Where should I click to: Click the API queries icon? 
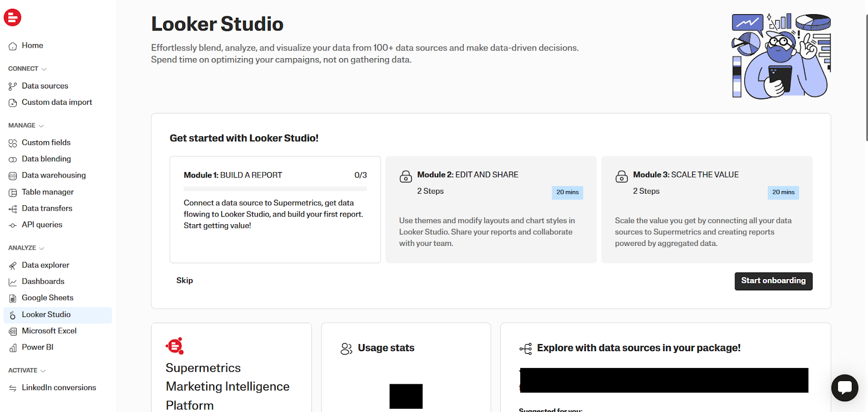coord(12,225)
